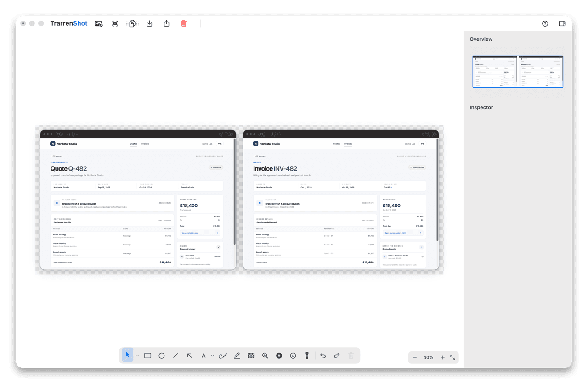Select the numbered counter tool
588x384 pixels.
coord(279,356)
